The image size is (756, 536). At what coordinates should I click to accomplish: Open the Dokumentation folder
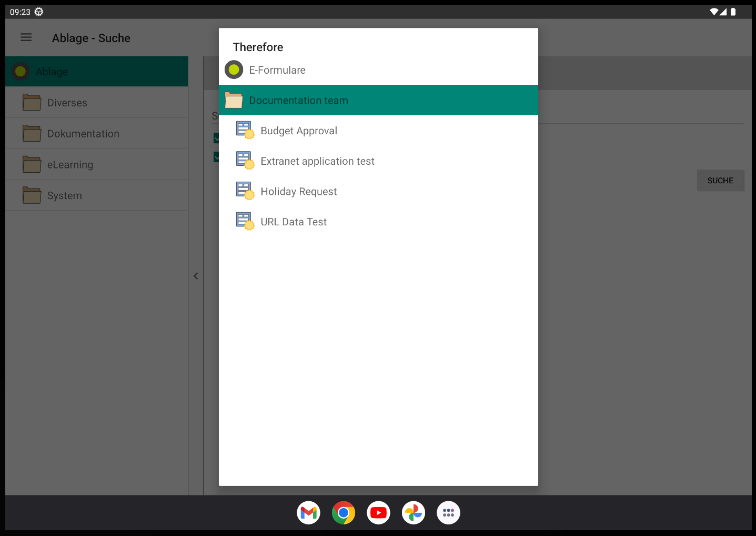97,134
